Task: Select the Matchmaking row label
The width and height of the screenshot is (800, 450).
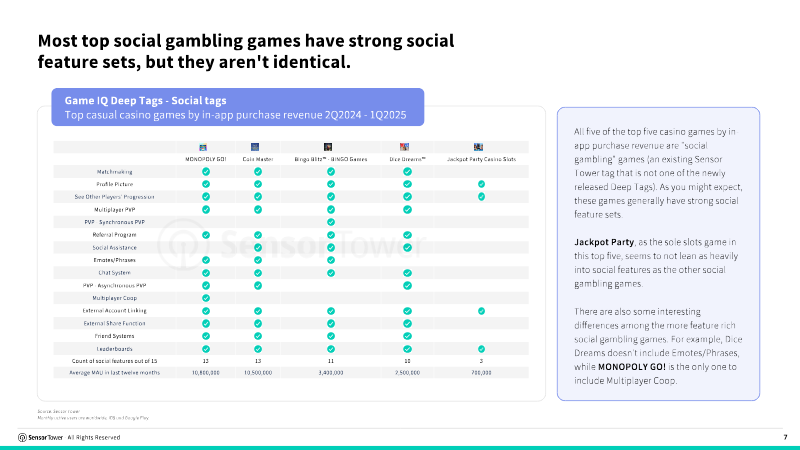Action: point(113,172)
